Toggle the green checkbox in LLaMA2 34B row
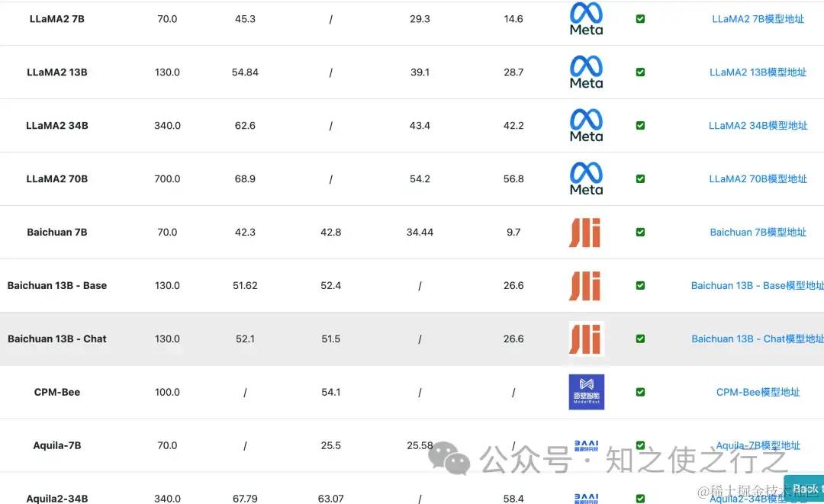 tap(640, 126)
